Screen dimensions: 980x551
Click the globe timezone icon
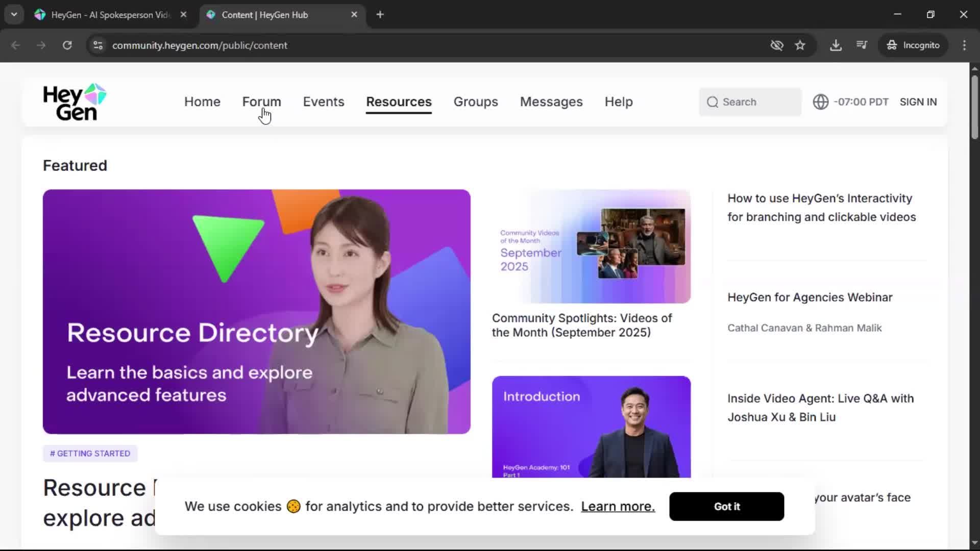[x=820, y=102]
